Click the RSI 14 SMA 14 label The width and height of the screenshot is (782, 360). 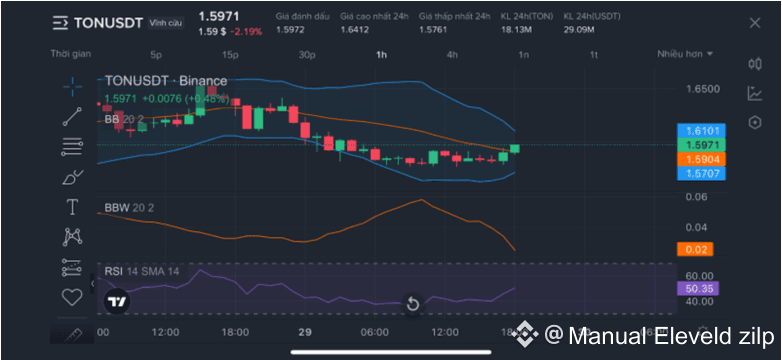[141, 271]
